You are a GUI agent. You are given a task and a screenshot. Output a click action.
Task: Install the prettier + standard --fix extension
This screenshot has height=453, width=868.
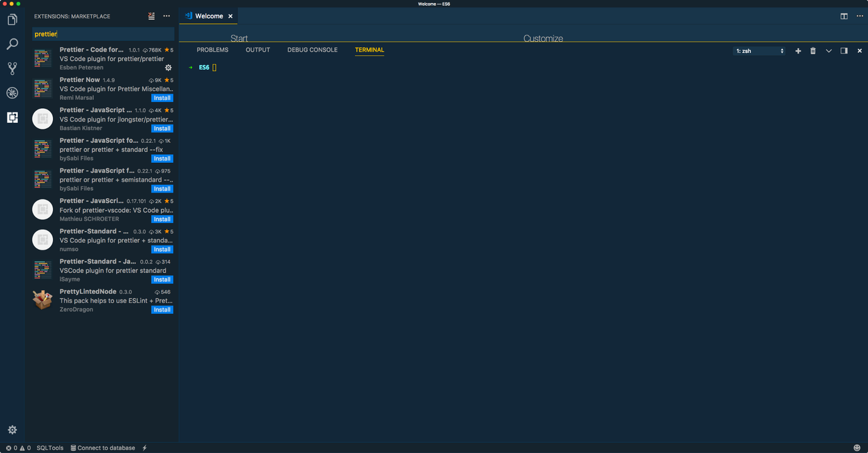[162, 159]
